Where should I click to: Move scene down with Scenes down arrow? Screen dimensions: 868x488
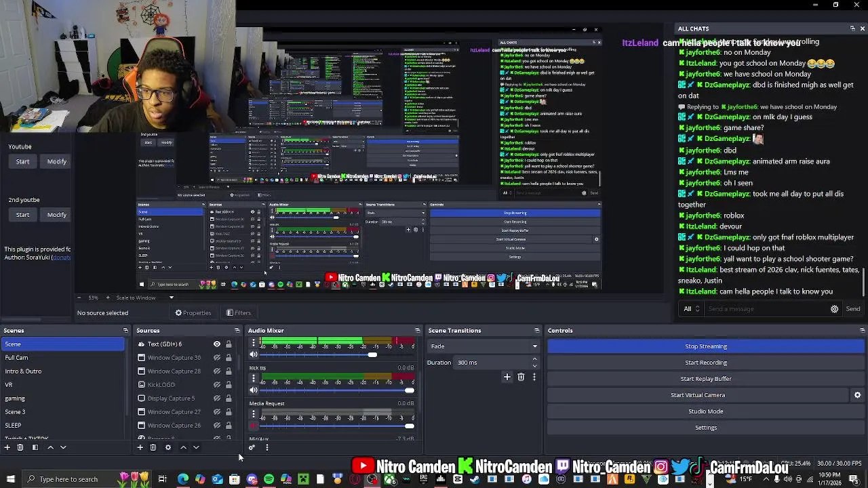tap(63, 447)
